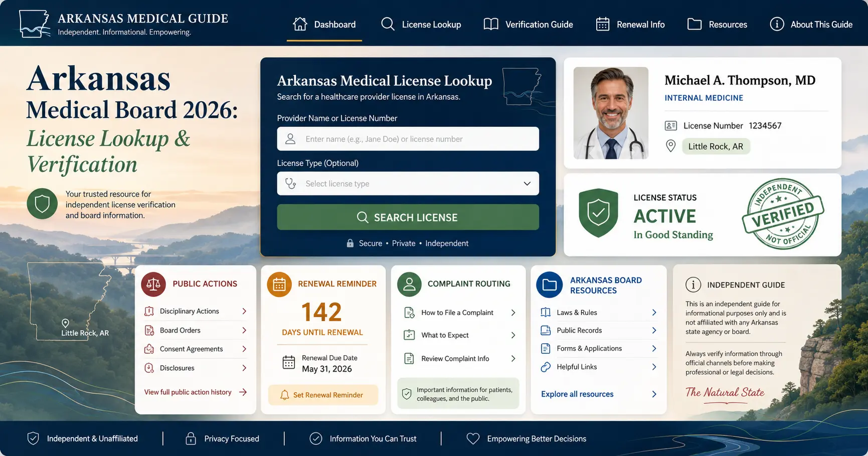Screen dimensions: 868x456
Task: Click the Internal Medicine specialty label
Action: pos(704,98)
